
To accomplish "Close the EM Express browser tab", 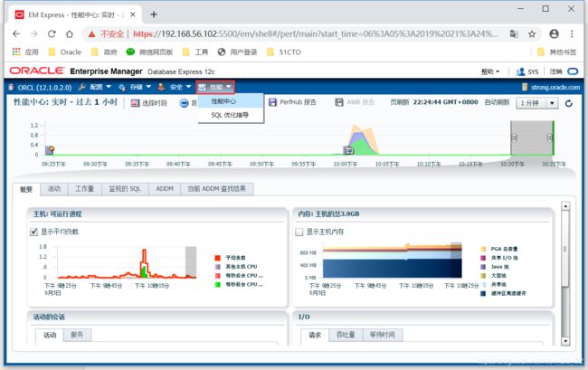I will [133, 14].
